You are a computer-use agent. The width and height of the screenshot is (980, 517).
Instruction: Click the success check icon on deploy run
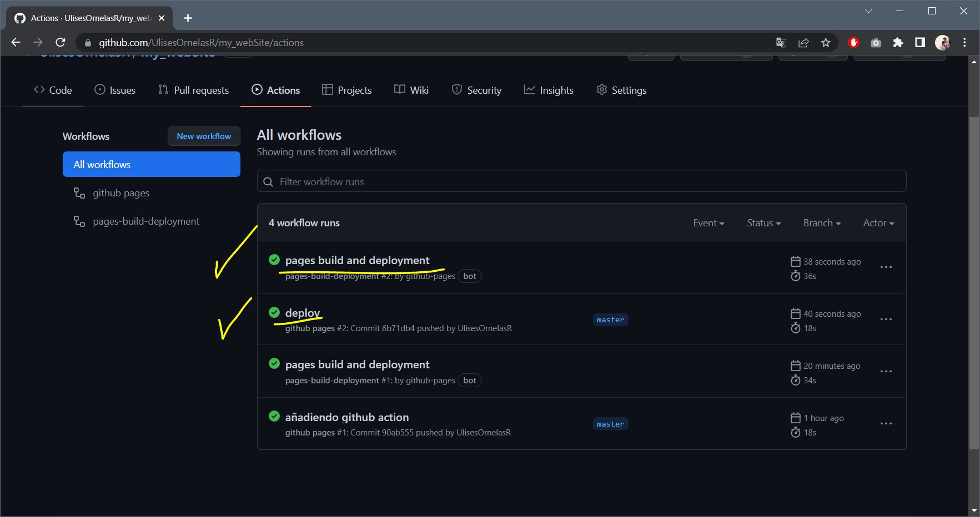coord(274,312)
